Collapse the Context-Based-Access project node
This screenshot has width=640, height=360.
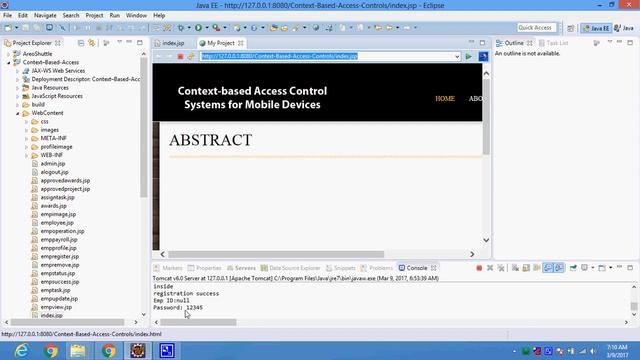click(x=9, y=62)
